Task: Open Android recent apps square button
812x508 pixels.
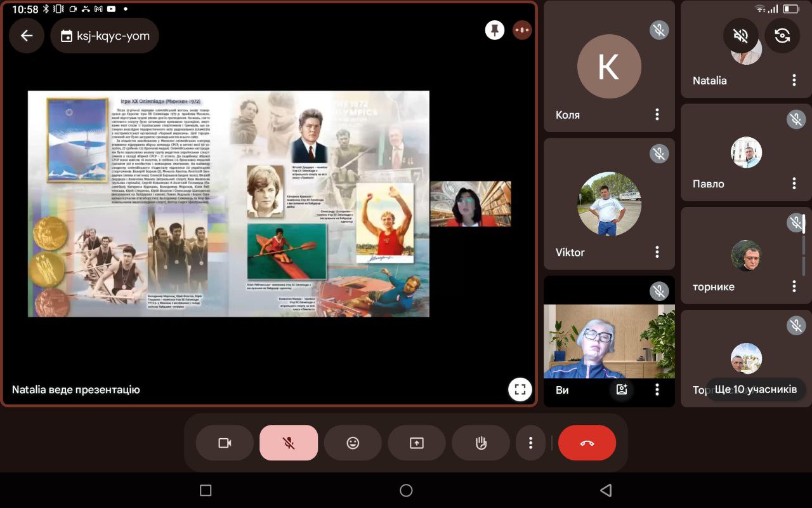Action: tap(206, 490)
